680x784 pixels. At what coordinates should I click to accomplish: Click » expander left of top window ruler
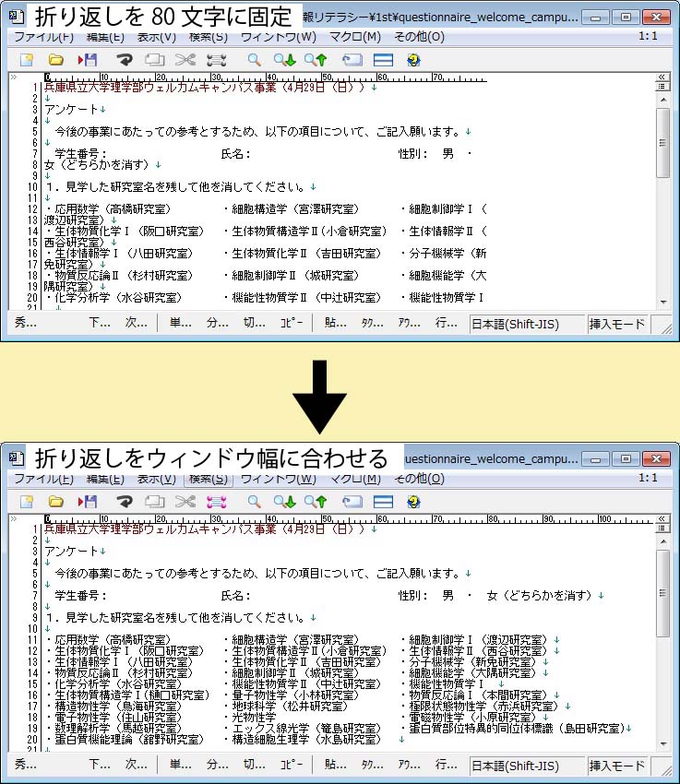tap(14, 77)
